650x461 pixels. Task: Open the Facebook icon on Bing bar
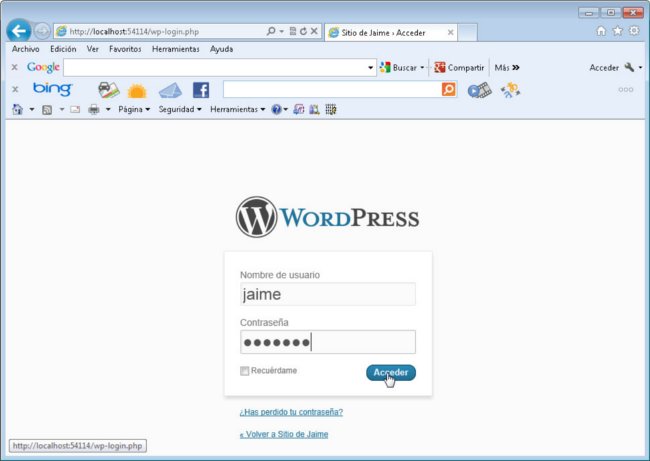point(201,90)
